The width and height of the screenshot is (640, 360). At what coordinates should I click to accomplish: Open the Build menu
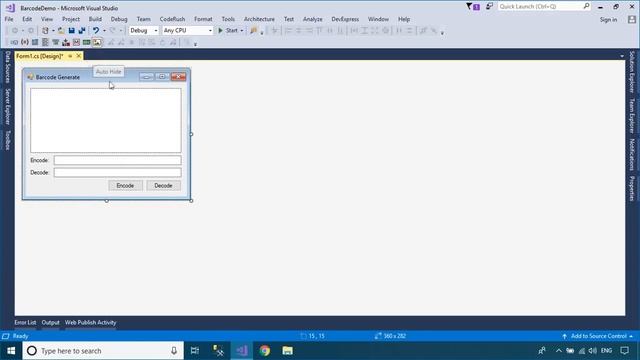pyautogui.click(x=95, y=19)
